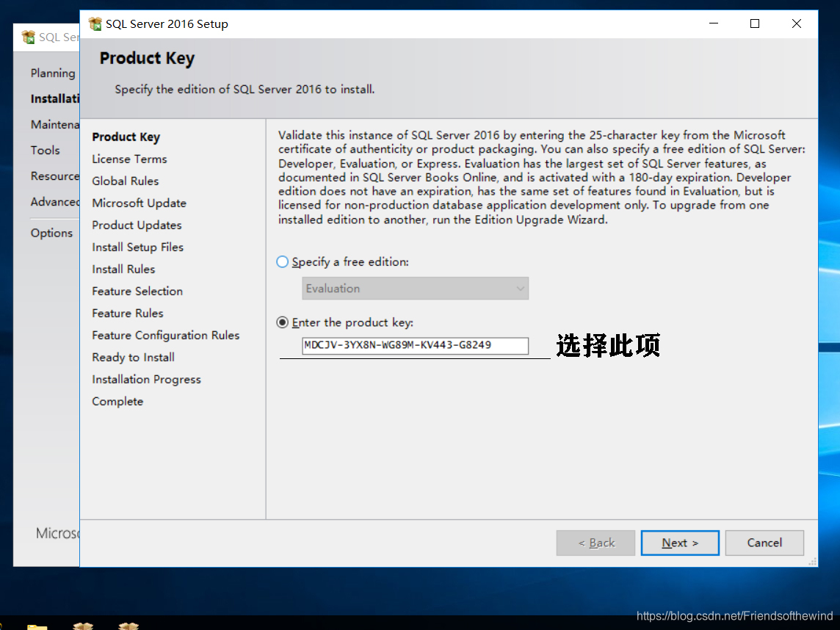This screenshot has width=840, height=630.
Task: Select the Feature Configuration Rules step
Action: (x=165, y=336)
